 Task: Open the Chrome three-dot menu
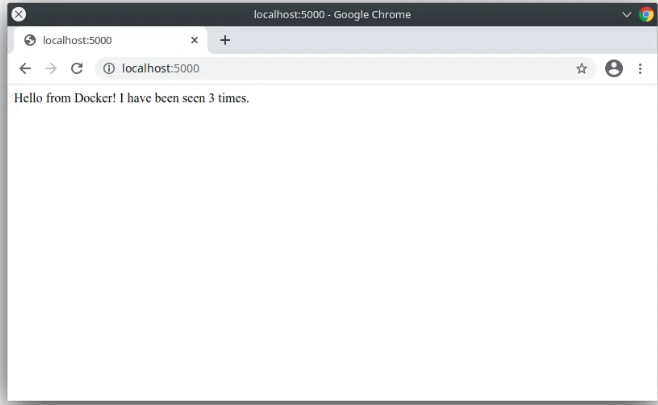640,68
